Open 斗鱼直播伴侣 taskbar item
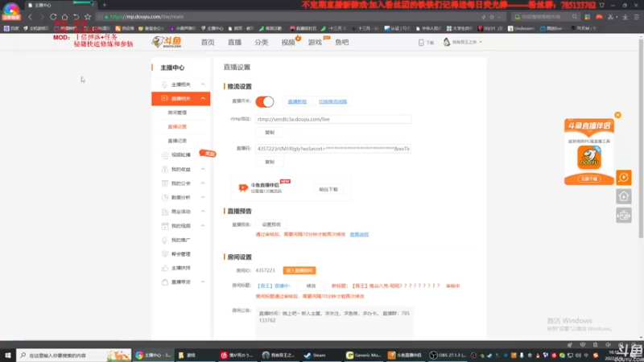Screen dimensions: 644x362 tap(405, 355)
